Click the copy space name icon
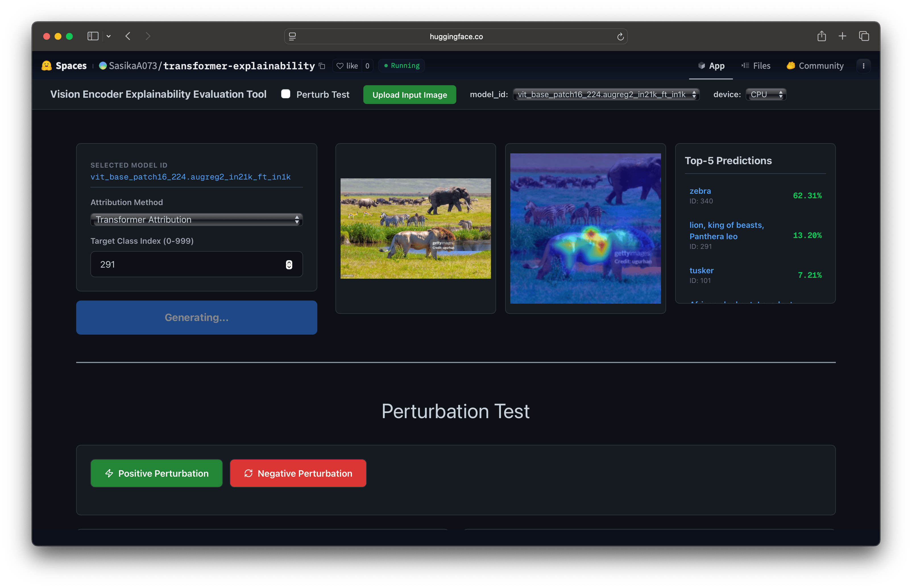Screen dimensions: 912x588 [321, 66]
